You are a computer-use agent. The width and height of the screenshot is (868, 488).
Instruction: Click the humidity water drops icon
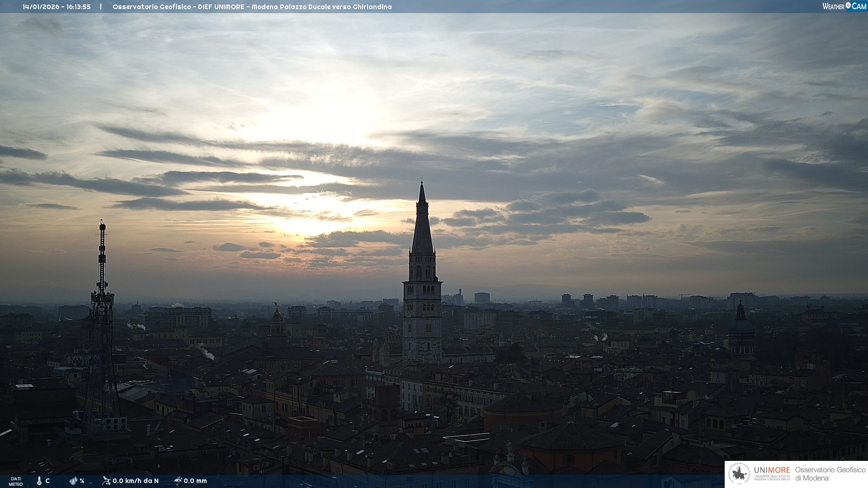pos(73,481)
